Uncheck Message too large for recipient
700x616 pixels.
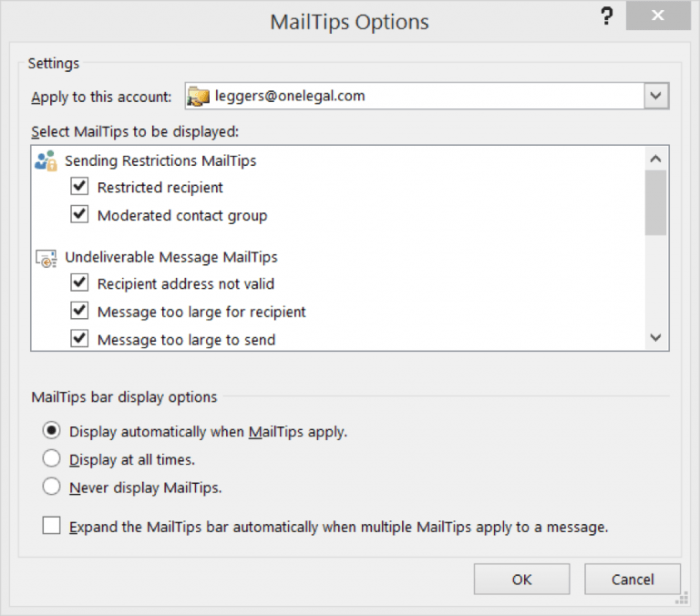[x=81, y=312]
